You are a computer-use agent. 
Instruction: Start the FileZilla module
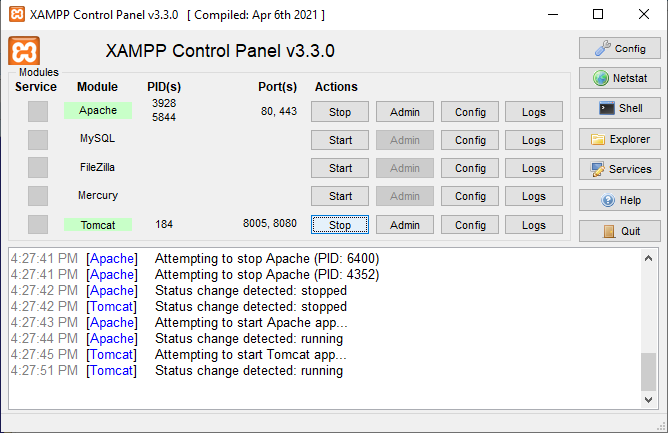(340, 168)
